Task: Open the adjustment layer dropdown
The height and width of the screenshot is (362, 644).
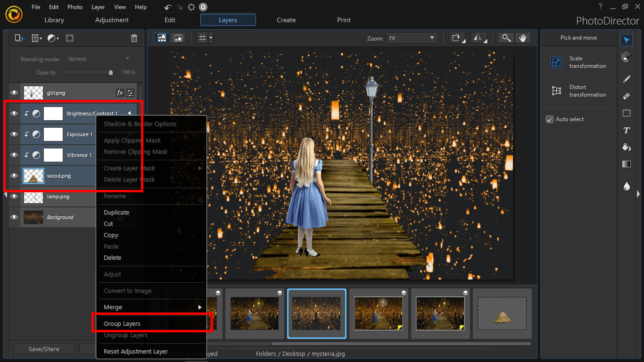Action: pyautogui.click(x=53, y=38)
